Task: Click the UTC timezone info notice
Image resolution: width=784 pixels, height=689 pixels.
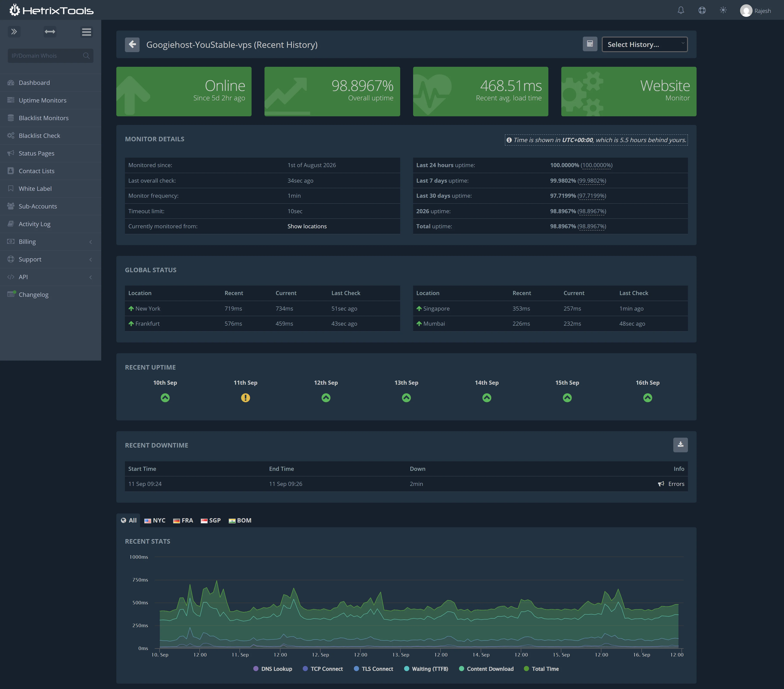Action: (596, 140)
